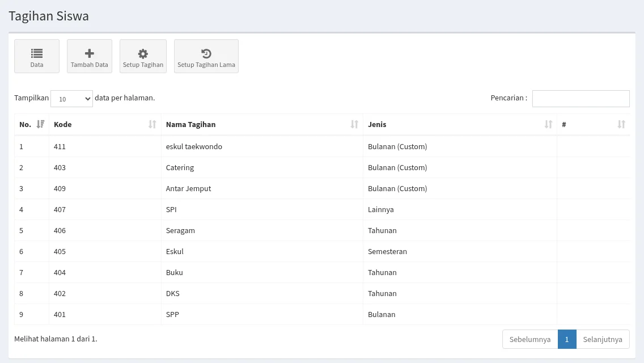Click the plus icon for Tambah Data
The image size is (644, 363).
point(89,53)
